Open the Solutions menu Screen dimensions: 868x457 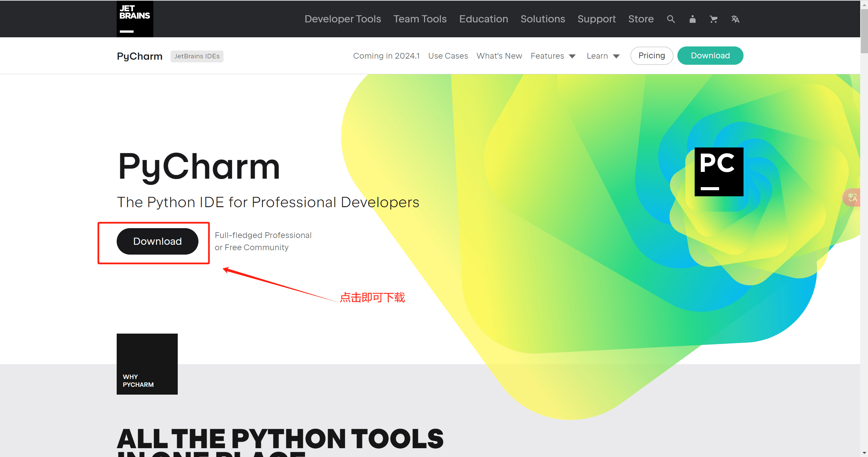(x=543, y=19)
